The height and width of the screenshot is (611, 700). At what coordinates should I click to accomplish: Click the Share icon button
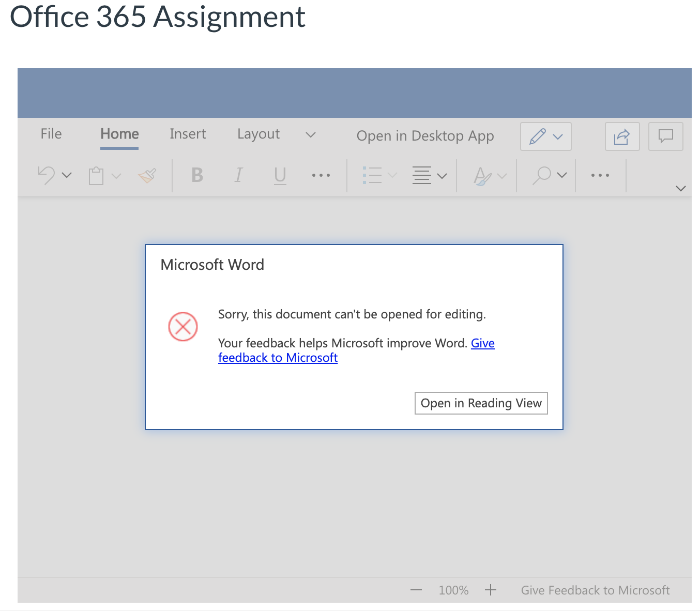click(x=622, y=136)
